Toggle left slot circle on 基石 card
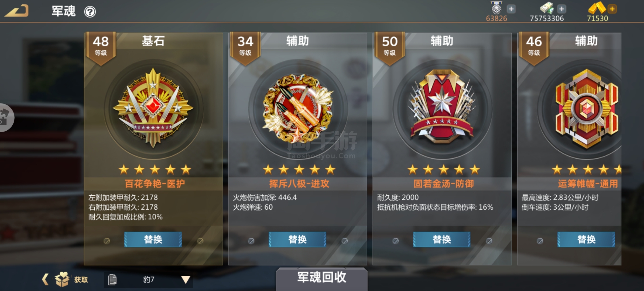This screenshot has width=644, height=291. pos(107,241)
